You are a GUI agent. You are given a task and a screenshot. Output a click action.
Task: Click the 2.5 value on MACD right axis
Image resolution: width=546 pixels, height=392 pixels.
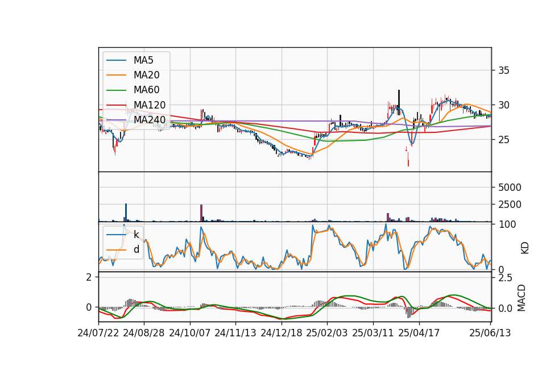click(x=506, y=278)
